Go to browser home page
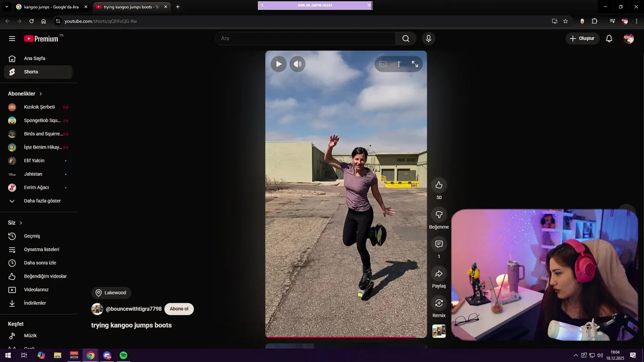Viewport: 644px width, 362px height. (44, 21)
